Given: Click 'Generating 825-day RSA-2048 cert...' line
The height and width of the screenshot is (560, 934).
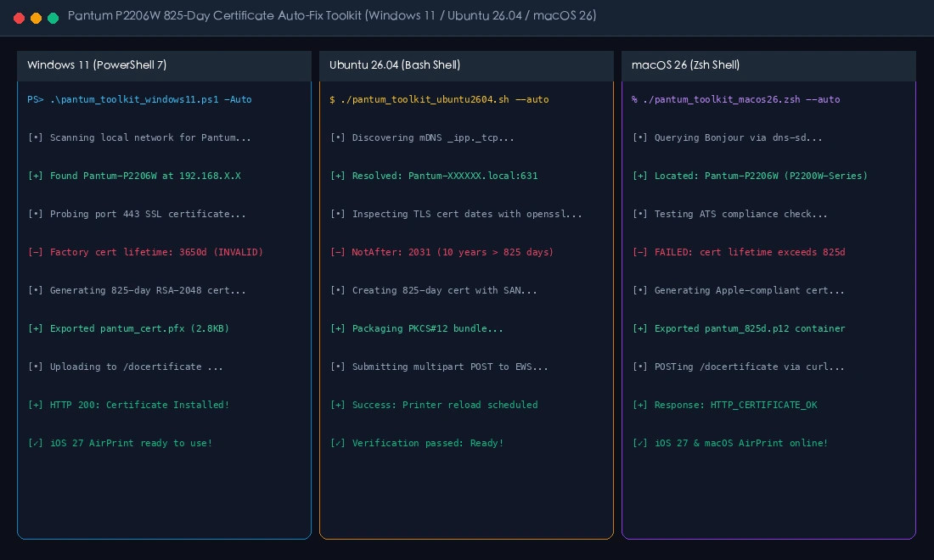Looking at the screenshot, I should pyautogui.click(x=137, y=290).
